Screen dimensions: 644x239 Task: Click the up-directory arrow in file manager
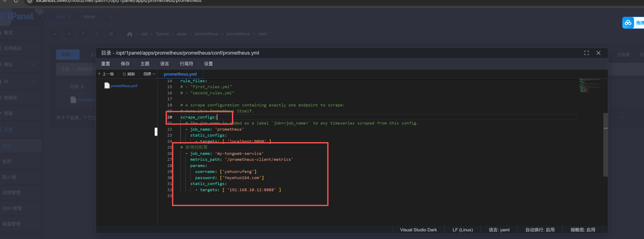coord(83,34)
